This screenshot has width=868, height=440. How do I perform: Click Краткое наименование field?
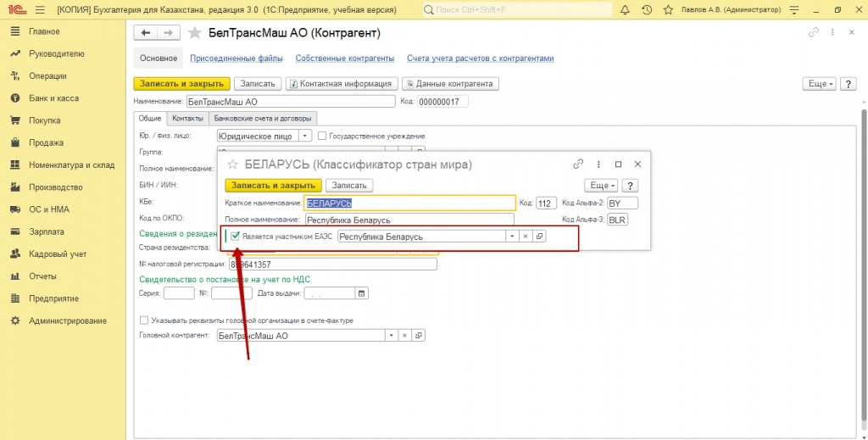coord(410,203)
